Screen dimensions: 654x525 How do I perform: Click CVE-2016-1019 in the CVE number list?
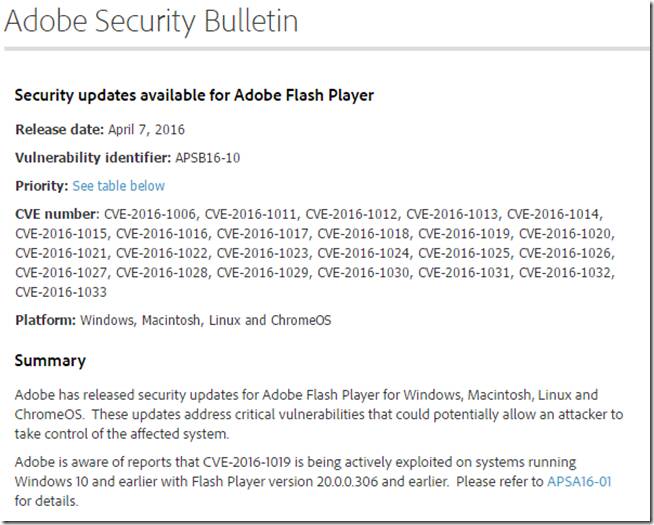(464, 234)
